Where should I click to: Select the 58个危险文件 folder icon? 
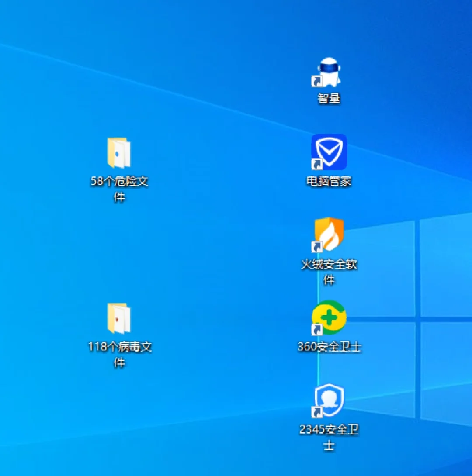tap(119, 152)
